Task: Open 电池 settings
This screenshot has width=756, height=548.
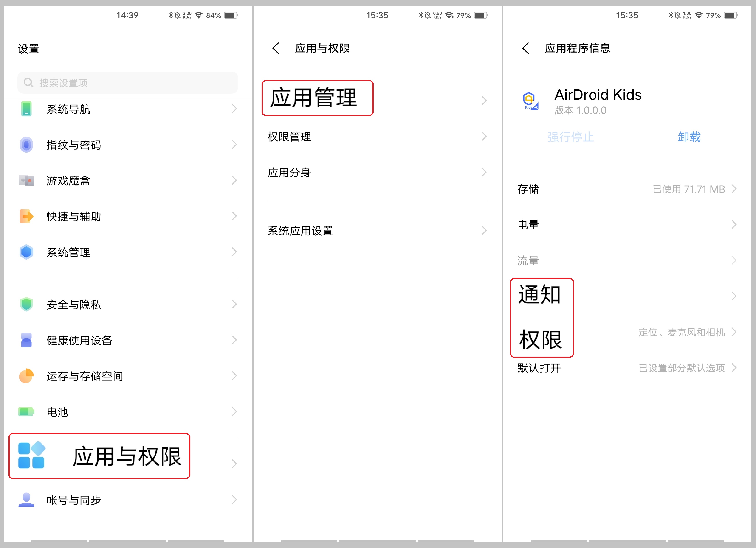Action: 128,412
